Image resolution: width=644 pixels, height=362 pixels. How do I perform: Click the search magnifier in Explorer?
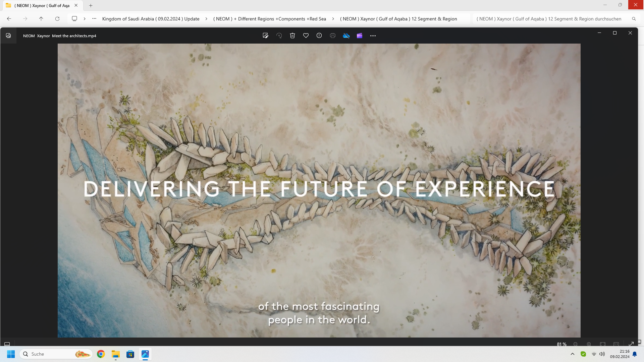(634, 19)
